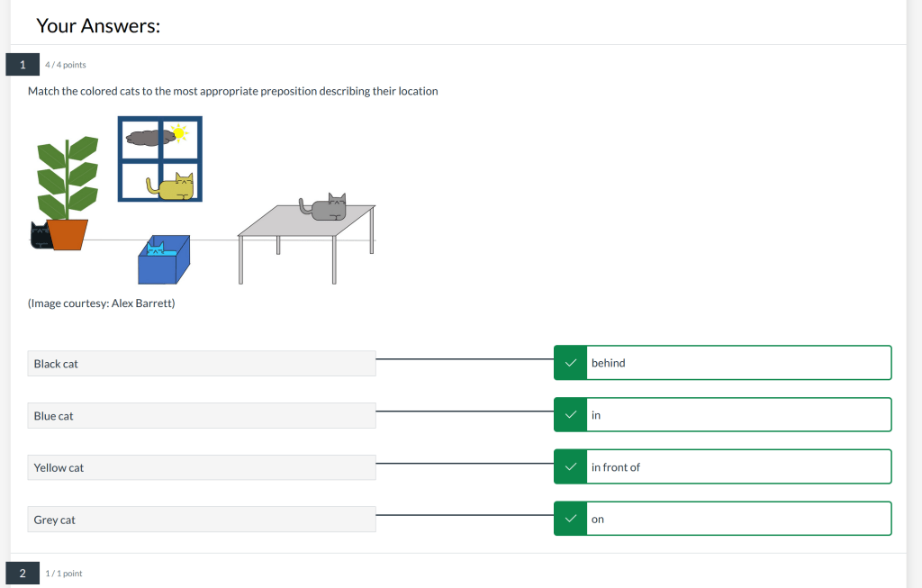Click the yellow sun in the window

(179, 134)
